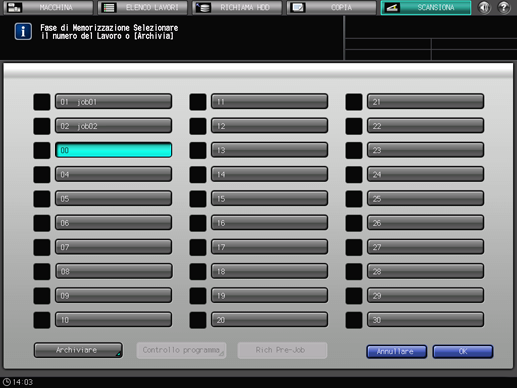Select job slot 30
Viewport: 517px width, 388px height.
tap(426, 320)
